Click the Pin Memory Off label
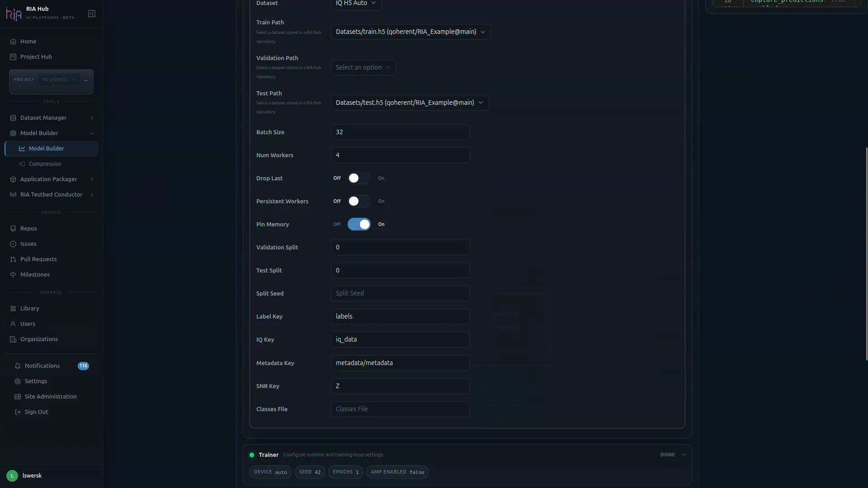Image resolution: width=868 pixels, height=488 pixels. click(337, 225)
